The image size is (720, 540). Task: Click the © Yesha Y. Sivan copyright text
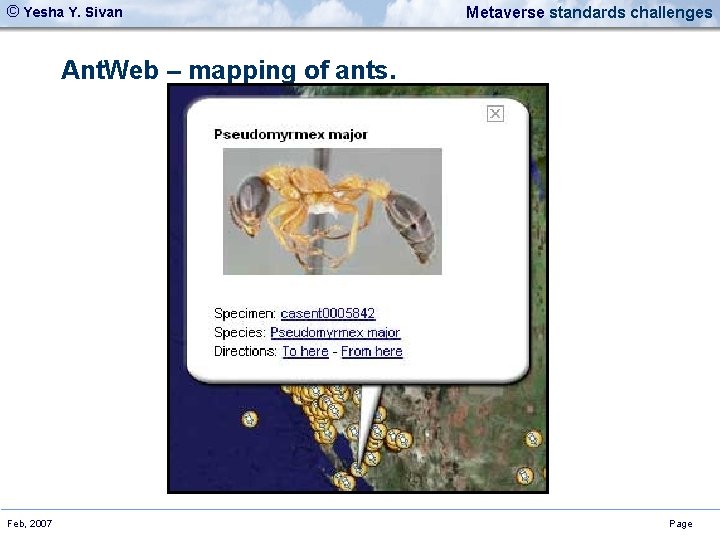[x=65, y=11]
